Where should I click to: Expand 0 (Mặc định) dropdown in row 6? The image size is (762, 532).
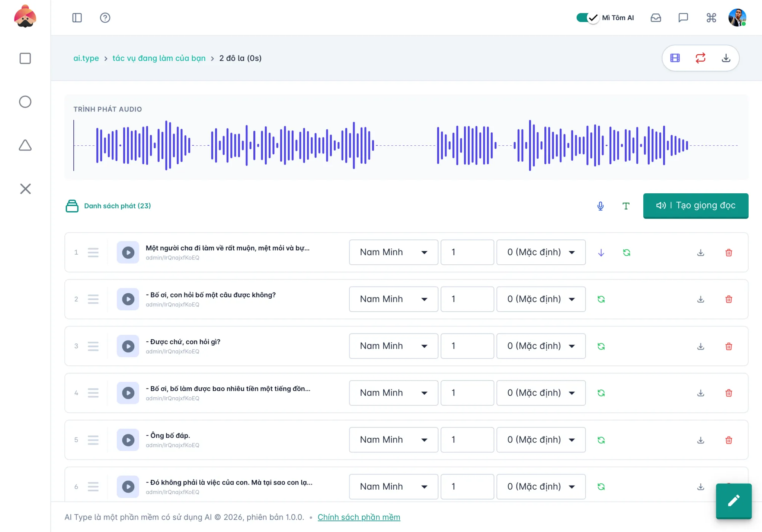(x=541, y=486)
